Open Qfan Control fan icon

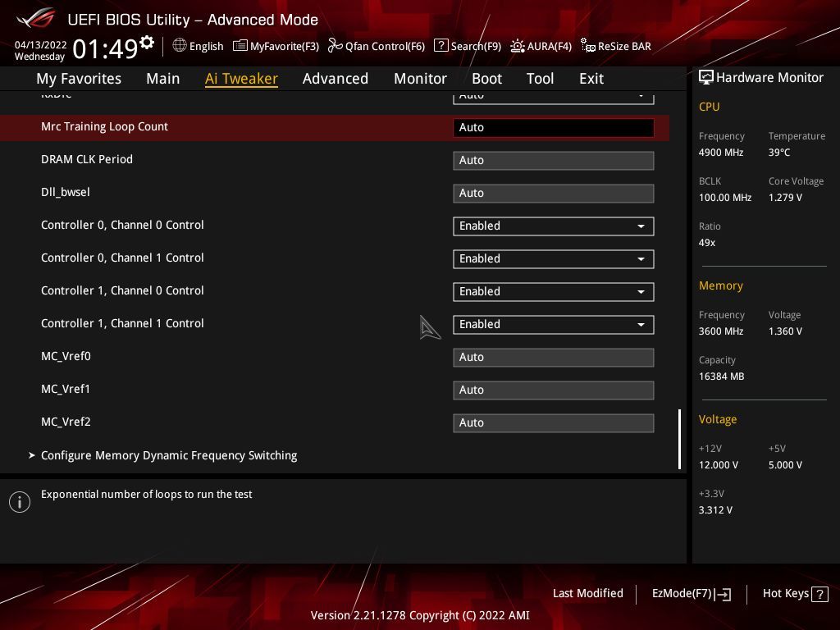point(335,46)
